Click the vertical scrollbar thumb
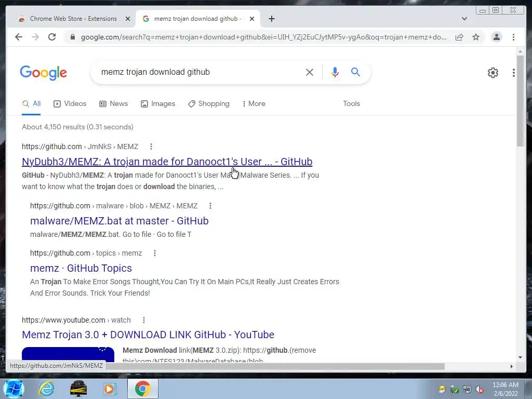This screenshot has height=399, width=532. coord(520,101)
